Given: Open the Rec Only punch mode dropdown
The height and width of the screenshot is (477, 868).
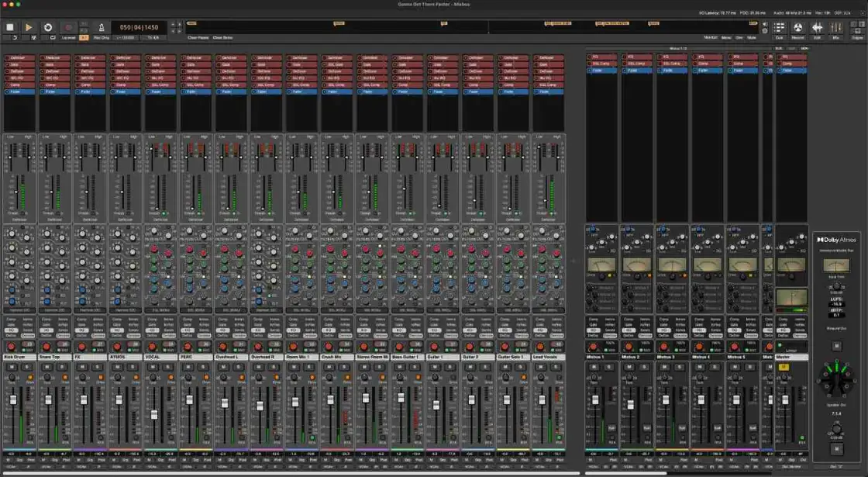Looking at the screenshot, I should pos(101,38).
